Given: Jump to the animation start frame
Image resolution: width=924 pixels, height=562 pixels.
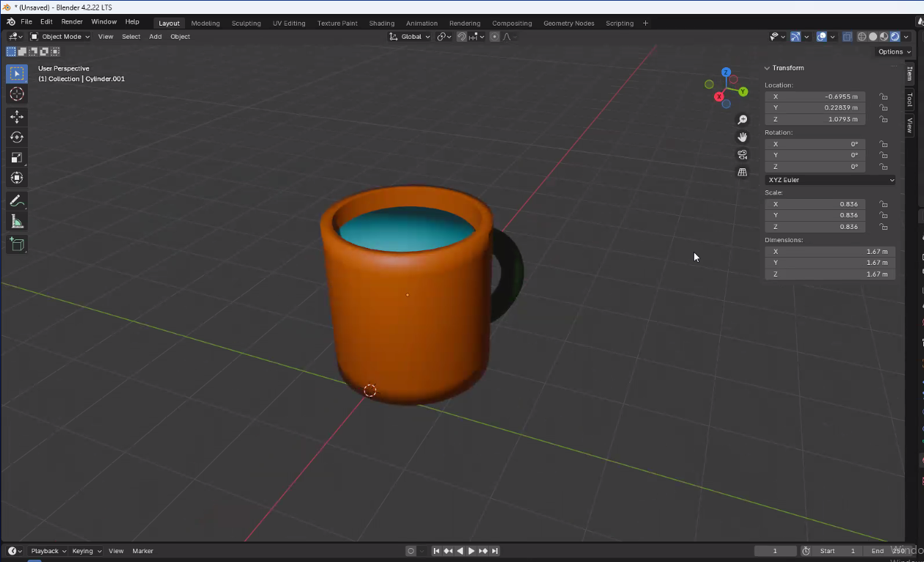Looking at the screenshot, I should click(437, 551).
